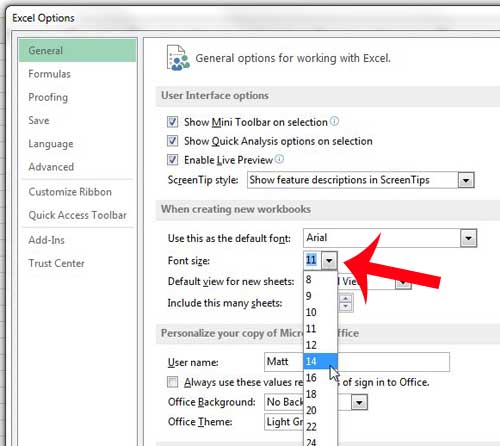
Task: Toggle Enable Live Preview checkbox
Action: tap(172, 160)
